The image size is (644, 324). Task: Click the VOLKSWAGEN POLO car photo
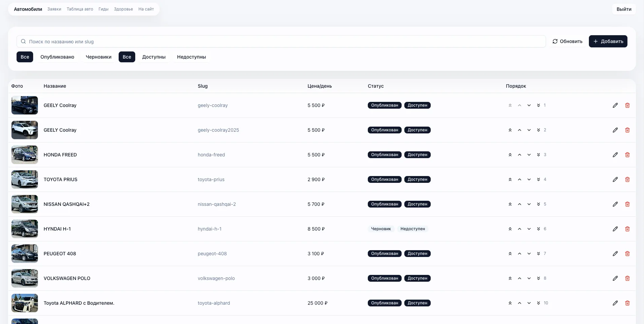coord(25,278)
